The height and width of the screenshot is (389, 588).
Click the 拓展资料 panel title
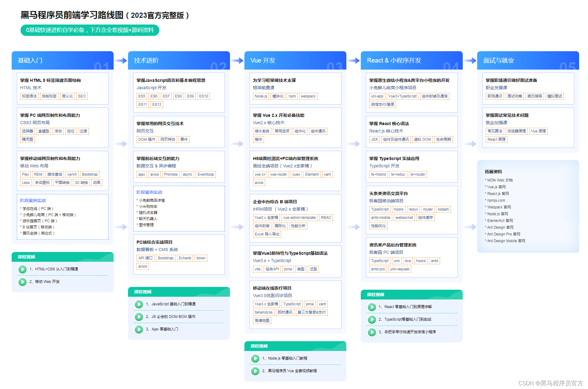493,172
